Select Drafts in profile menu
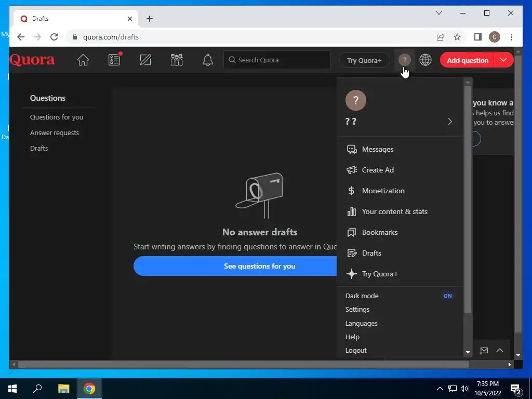The height and width of the screenshot is (399, 532). pyautogui.click(x=401, y=253)
